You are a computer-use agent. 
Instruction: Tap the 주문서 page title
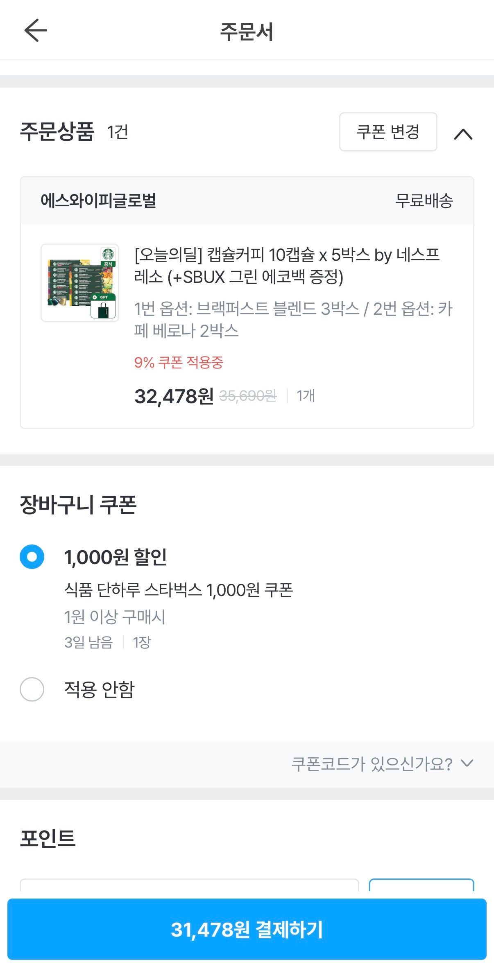[x=247, y=32]
